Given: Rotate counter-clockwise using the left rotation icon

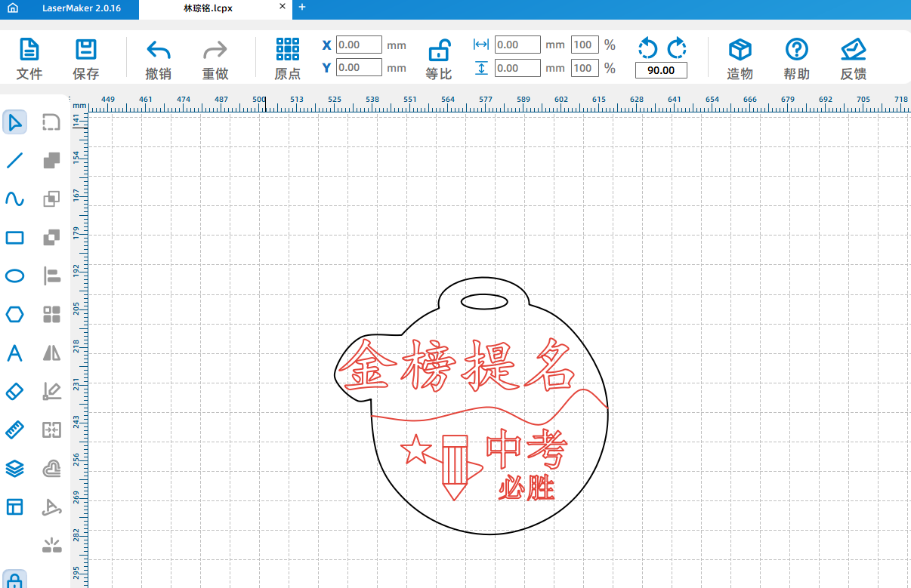Looking at the screenshot, I should point(647,48).
